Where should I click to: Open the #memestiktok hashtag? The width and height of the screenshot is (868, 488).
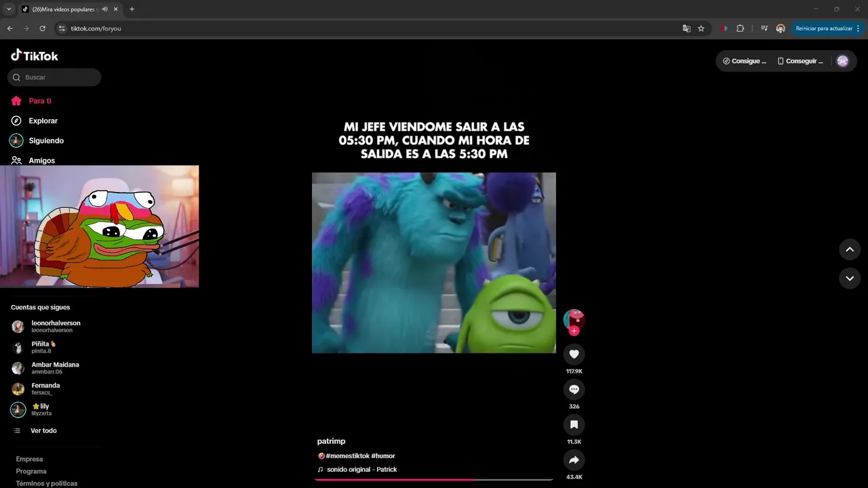pyautogui.click(x=347, y=456)
